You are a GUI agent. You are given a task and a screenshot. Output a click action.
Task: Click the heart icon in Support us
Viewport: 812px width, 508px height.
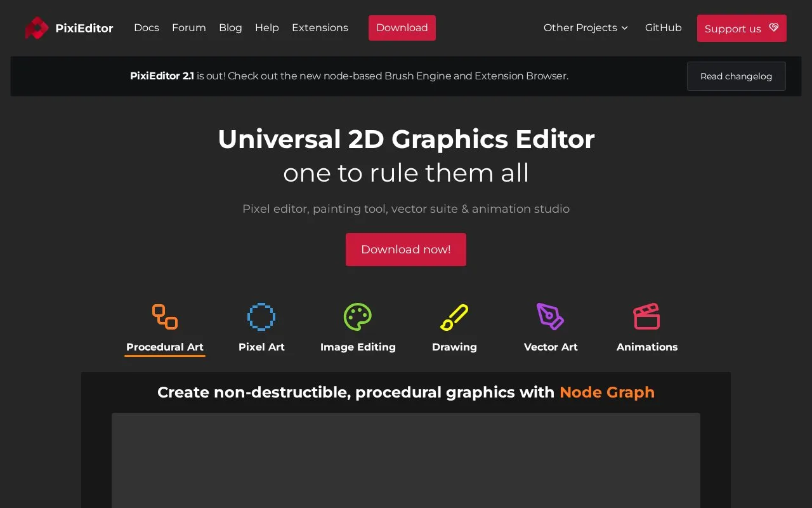[x=773, y=28]
